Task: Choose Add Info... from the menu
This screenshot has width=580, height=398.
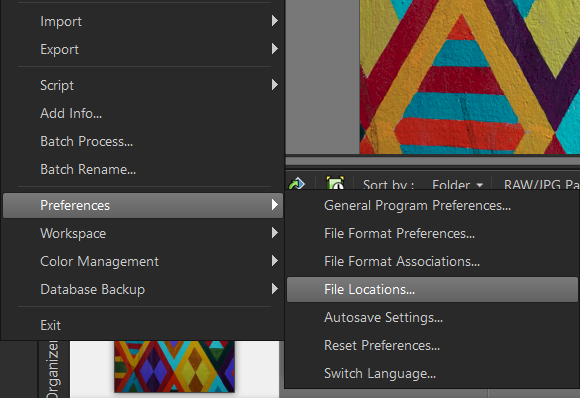Action: tap(143, 113)
